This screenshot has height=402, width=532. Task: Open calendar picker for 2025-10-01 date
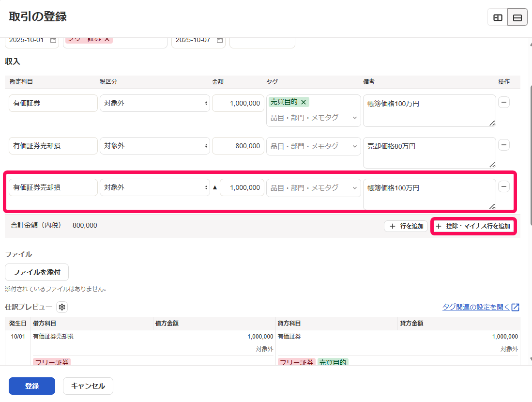coord(53,40)
